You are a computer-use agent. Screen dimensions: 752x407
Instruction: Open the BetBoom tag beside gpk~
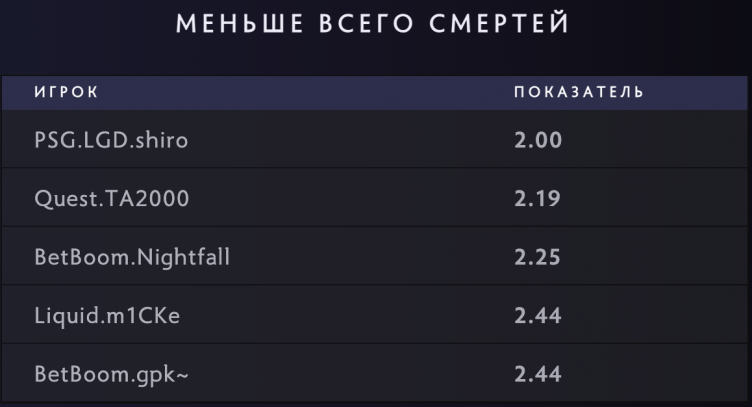pyautogui.click(x=73, y=376)
